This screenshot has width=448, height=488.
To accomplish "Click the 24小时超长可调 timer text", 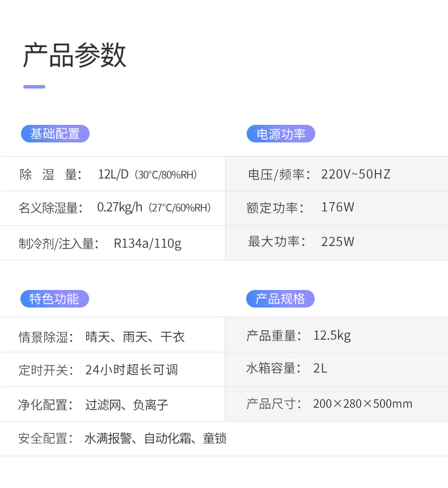I will (132, 370).
